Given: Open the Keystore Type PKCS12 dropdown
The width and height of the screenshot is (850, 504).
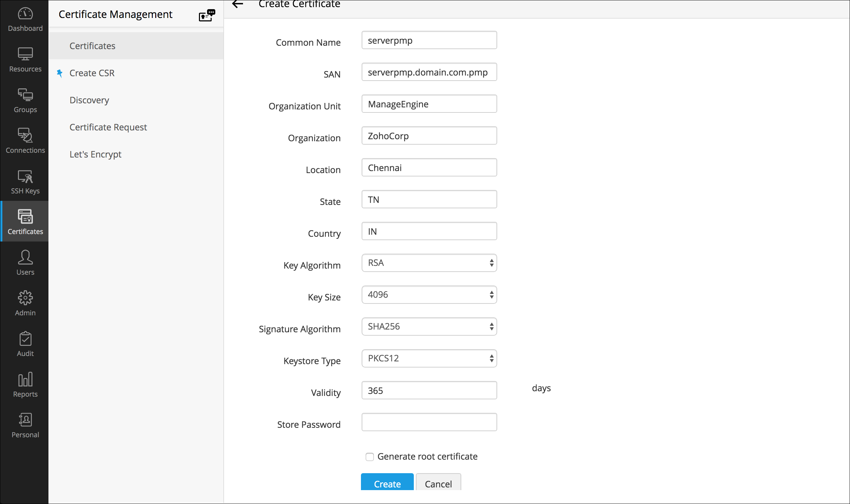Looking at the screenshot, I should click(x=429, y=358).
